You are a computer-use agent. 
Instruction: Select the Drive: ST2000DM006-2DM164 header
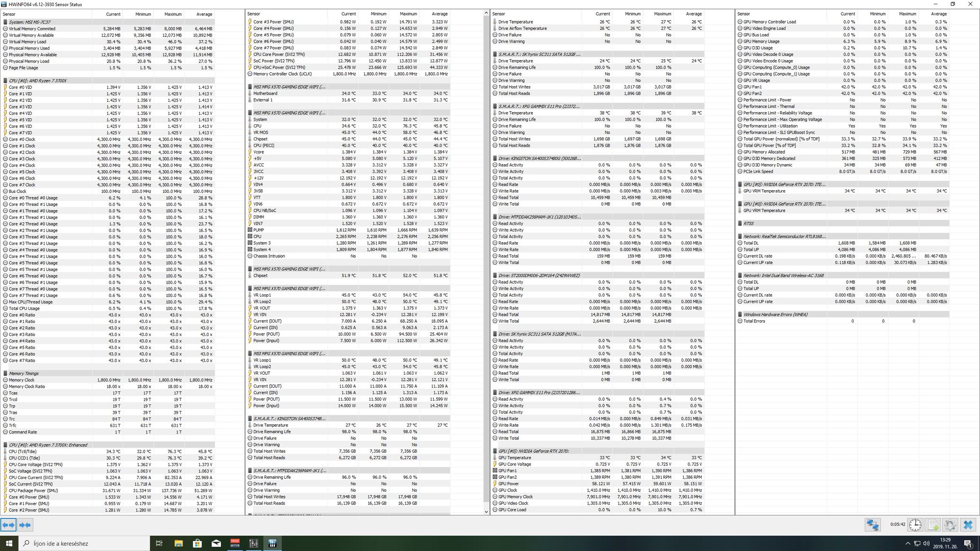[x=598, y=276]
